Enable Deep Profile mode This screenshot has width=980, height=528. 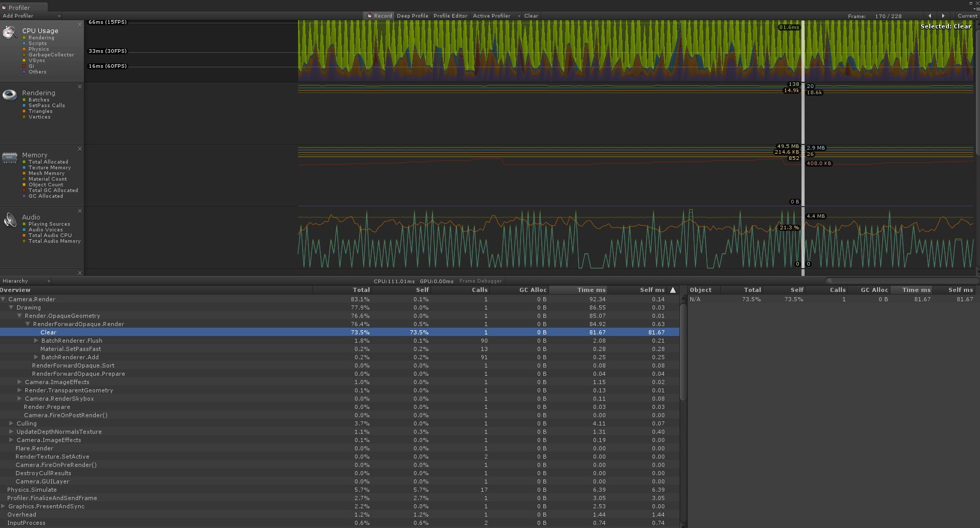(x=412, y=16)
